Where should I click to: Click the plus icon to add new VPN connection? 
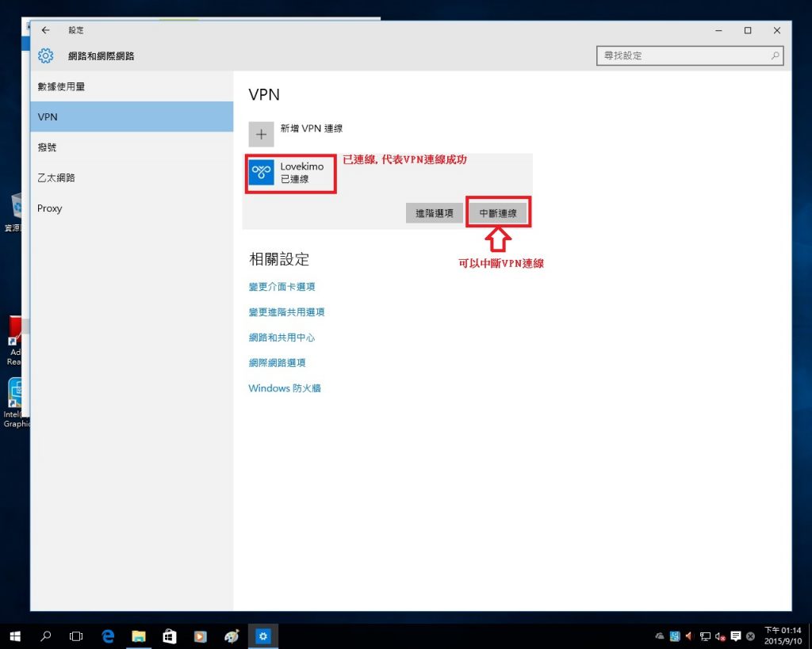click(x=261, y=133)
